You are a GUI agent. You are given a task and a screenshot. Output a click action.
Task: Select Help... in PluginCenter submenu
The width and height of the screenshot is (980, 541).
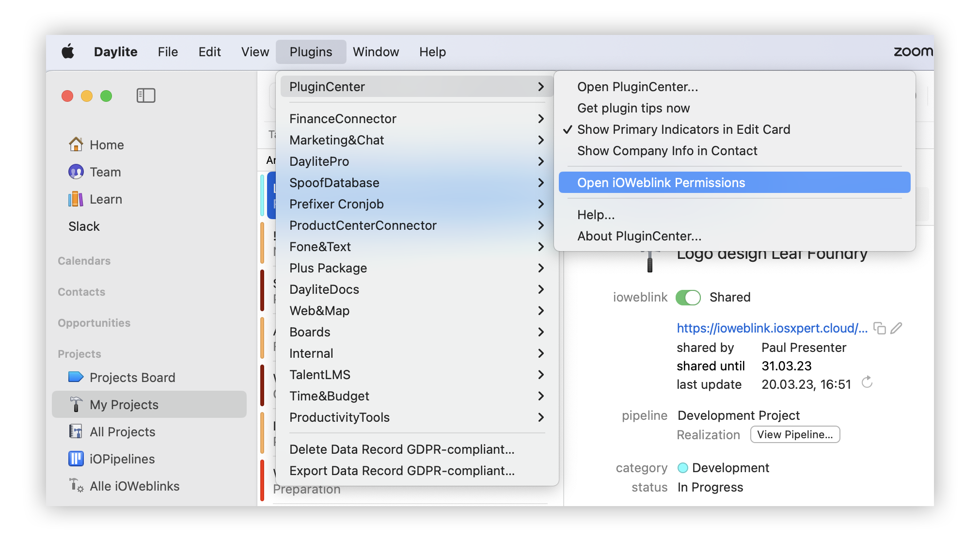[735, 215]
